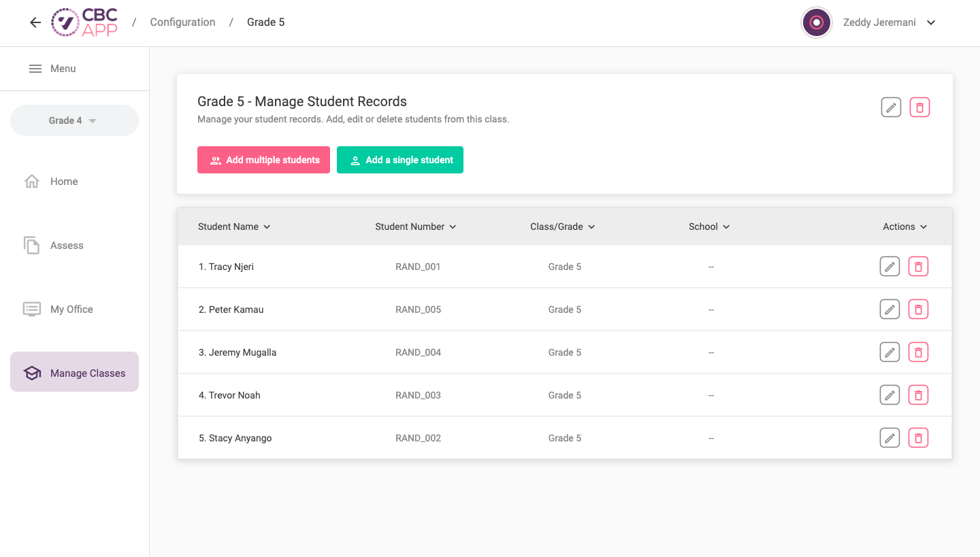Click student number RAND_005
The width and height of the screenshot is (980, 557).
(x=418, y=309)
